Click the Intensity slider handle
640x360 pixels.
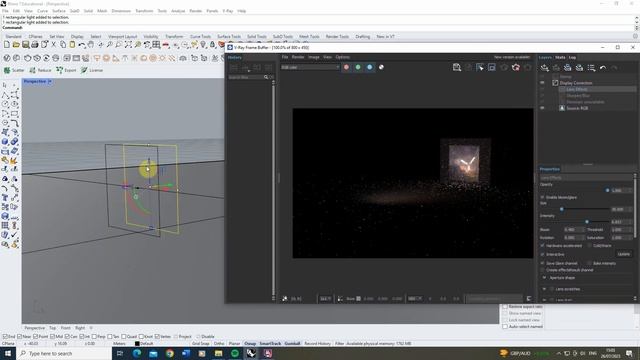tap(587, 222)
